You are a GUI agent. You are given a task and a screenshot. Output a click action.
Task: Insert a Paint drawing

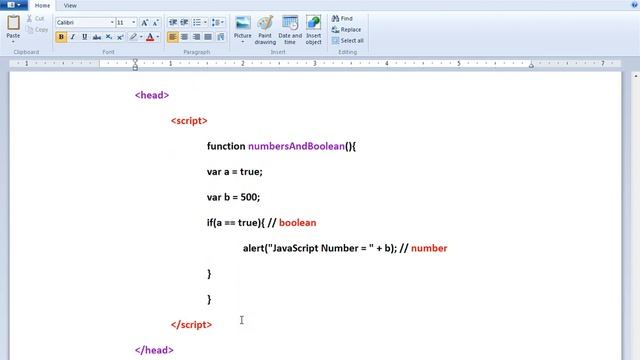(265, 30)
